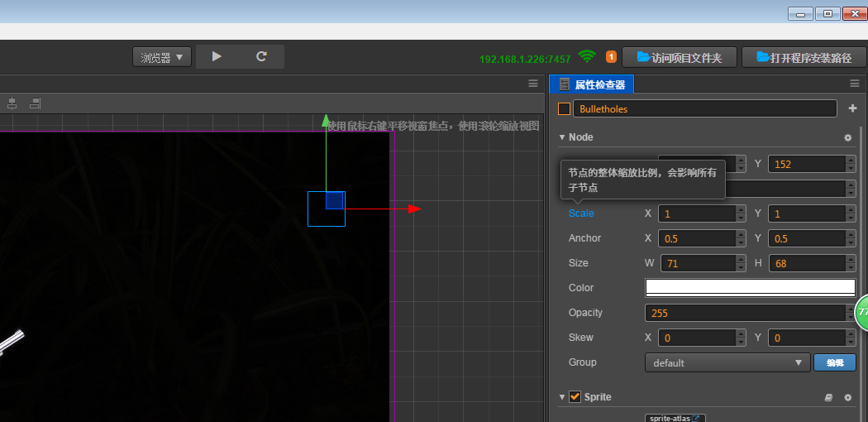This screenshot has width=868, height=422.
Task: Click the Skew property label
Action: click(580, 338)
